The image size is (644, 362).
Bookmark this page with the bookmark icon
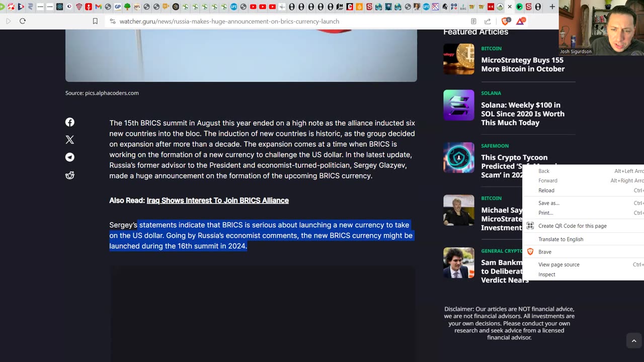[x=95, y=21]
